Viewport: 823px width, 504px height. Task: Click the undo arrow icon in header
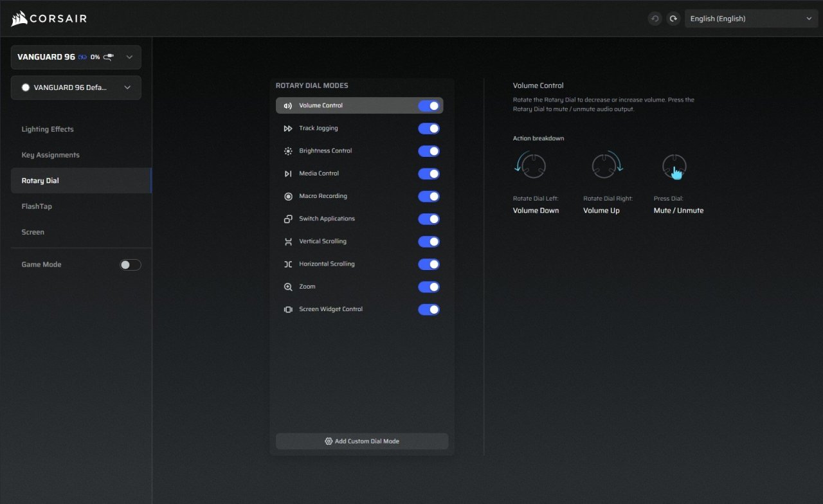coord(655,19)
